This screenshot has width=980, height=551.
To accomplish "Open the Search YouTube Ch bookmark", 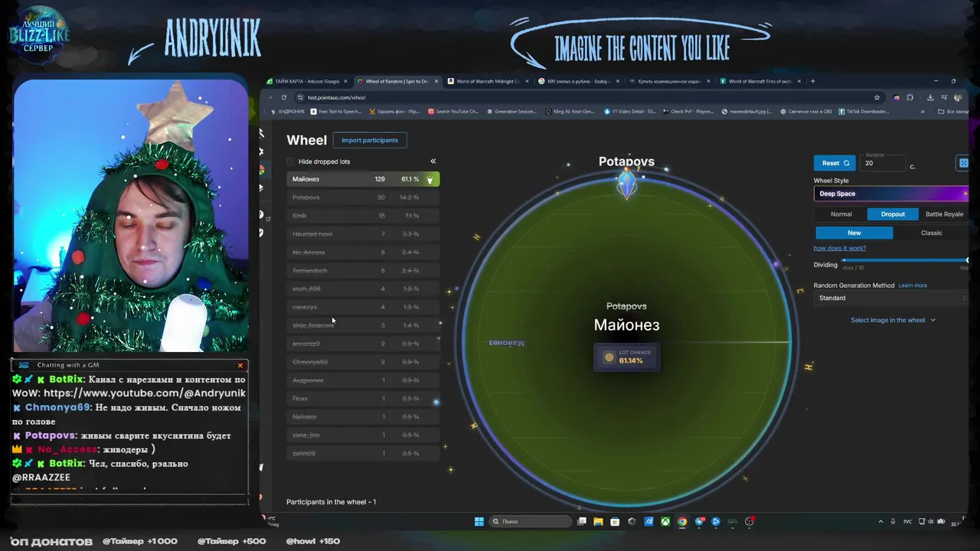I will [x=452, y=112].
